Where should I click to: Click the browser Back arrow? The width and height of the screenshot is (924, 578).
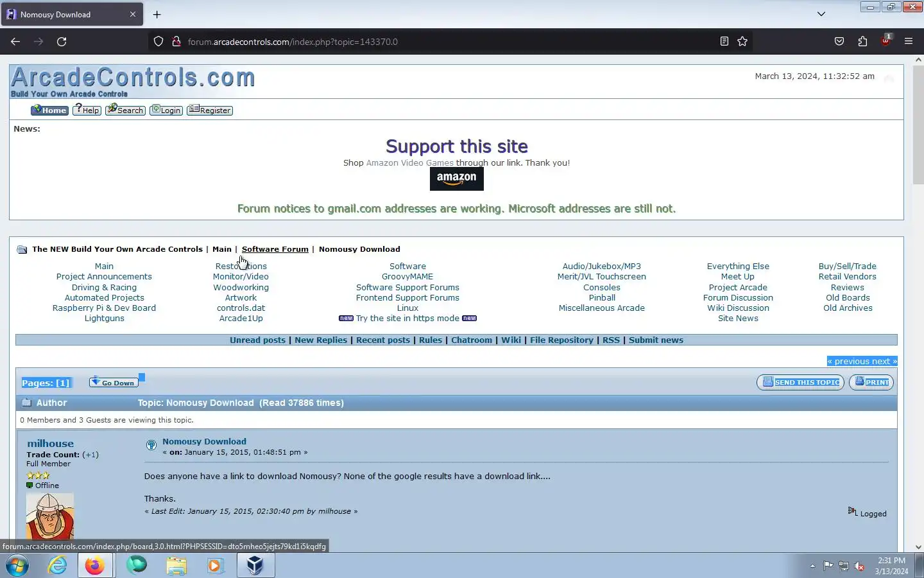(15, 41)
